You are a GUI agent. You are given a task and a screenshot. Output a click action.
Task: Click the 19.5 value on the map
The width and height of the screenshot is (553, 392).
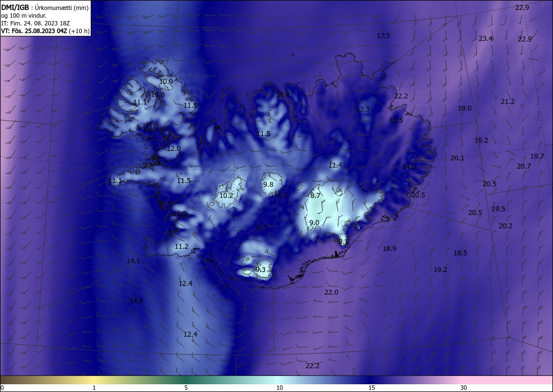(x=498, y=208)
